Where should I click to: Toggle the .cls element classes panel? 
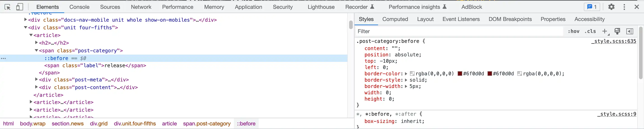coord(590,31)
